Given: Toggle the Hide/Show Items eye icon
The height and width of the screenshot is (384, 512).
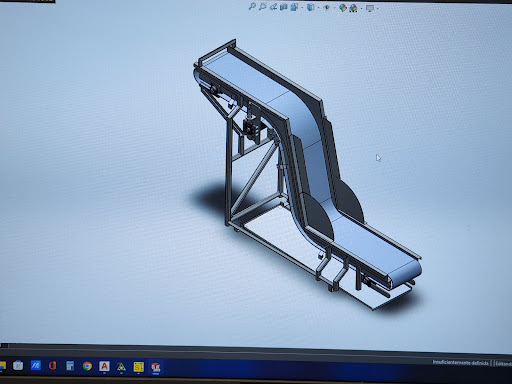Looking at the screenshot, I should pyautogui.click(x=326, y=8).
